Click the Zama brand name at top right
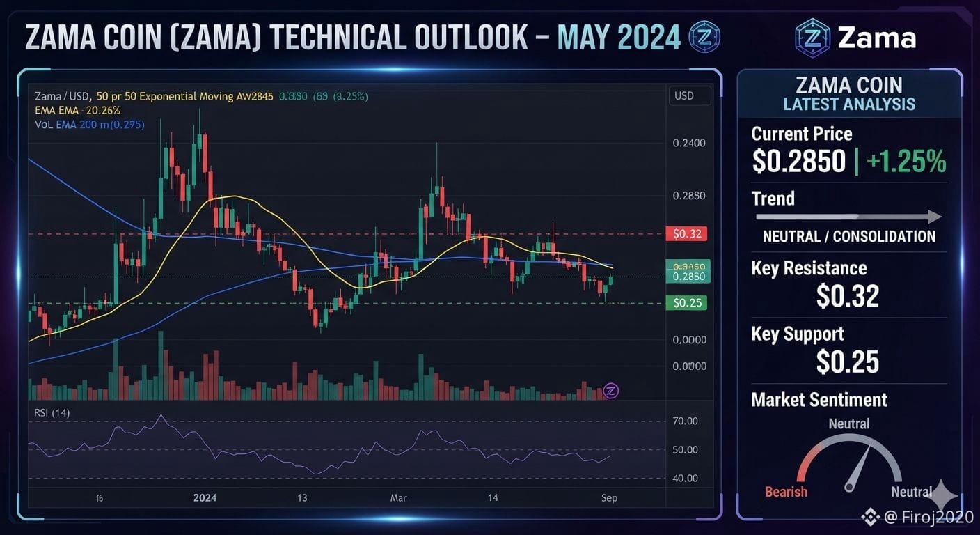The image size is (980, 535). (x=876, y=38)
